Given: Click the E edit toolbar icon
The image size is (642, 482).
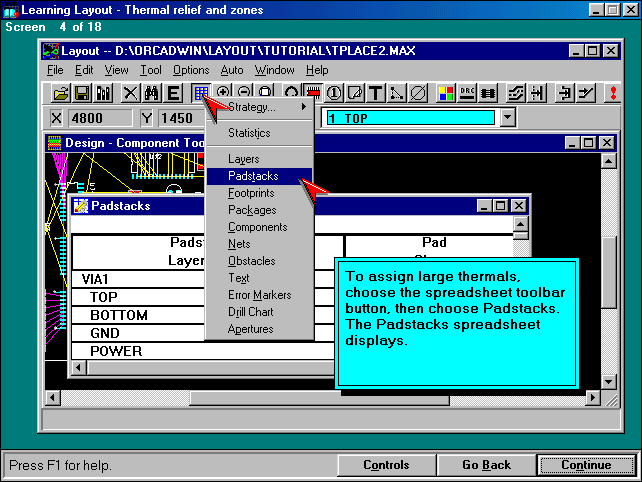Looking at the screenshot, I should click(x=173, y=93).
